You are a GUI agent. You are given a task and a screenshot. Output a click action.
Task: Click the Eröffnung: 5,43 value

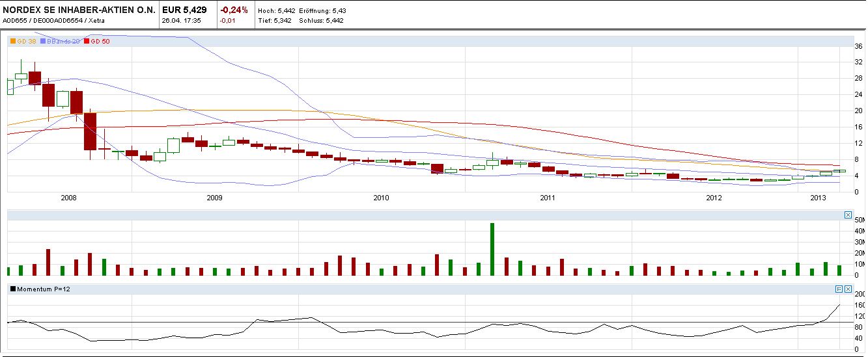tap(323, 12)
